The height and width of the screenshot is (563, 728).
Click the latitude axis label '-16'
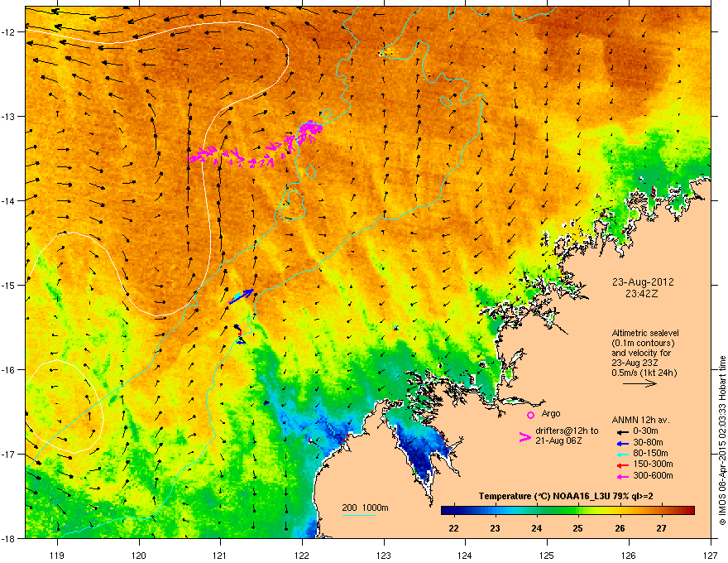(8, 370)
